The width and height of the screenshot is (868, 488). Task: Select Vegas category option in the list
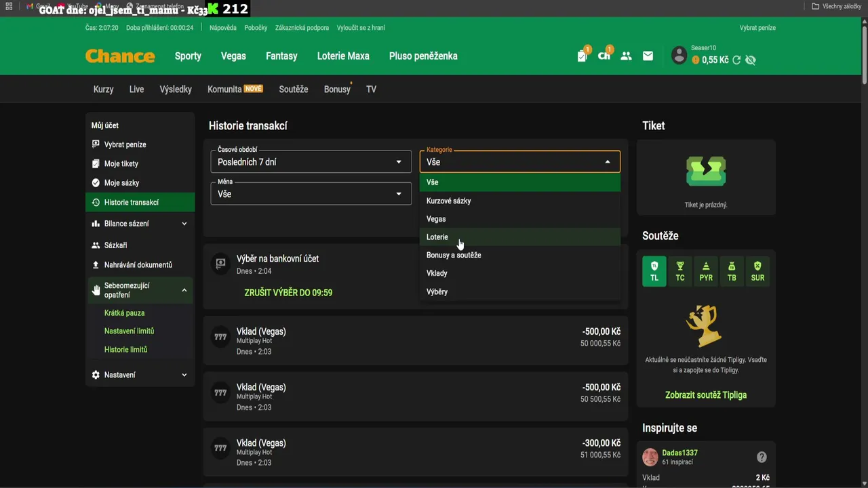pos(520,219)
